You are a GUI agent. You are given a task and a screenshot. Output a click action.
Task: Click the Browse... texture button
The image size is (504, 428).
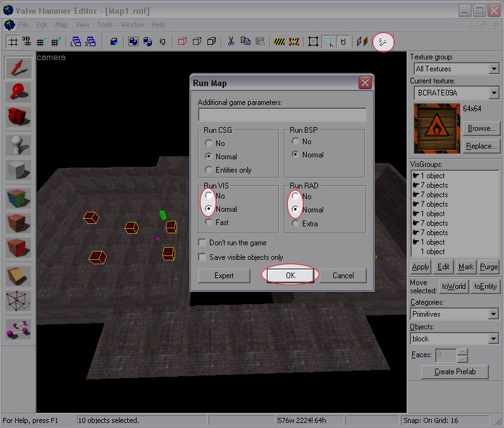(x=481, y=128)
